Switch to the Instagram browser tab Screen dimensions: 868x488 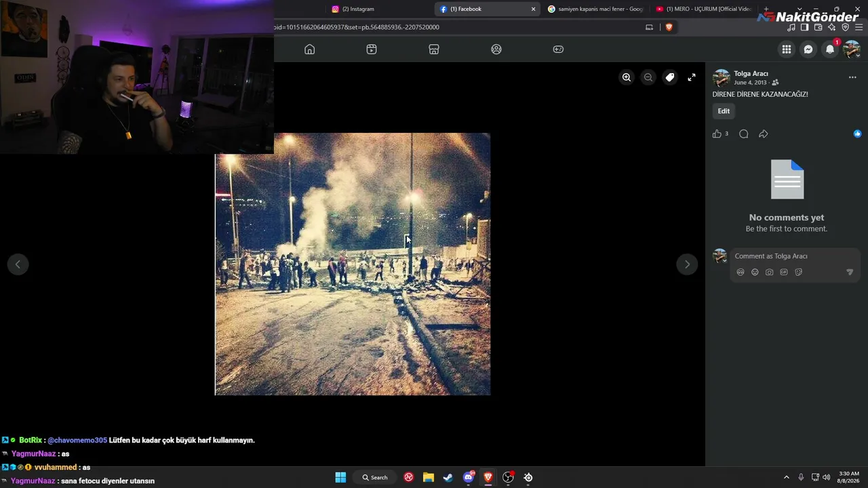pyautogui.click(x=380, y=9)
